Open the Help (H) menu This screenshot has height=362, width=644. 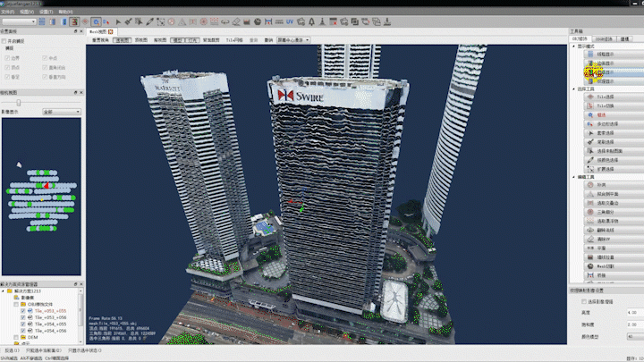tap(65, 12)
